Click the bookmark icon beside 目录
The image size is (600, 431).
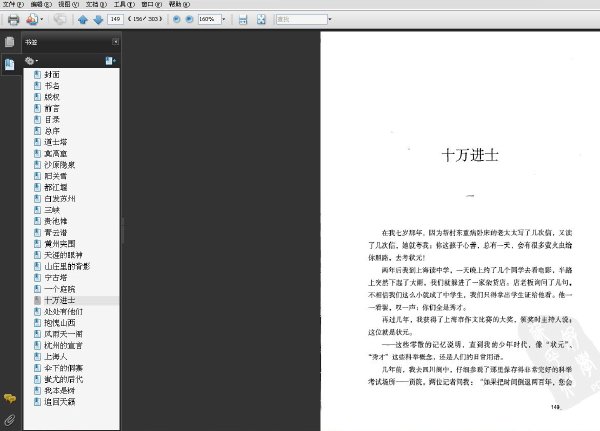tap(37, 119)
